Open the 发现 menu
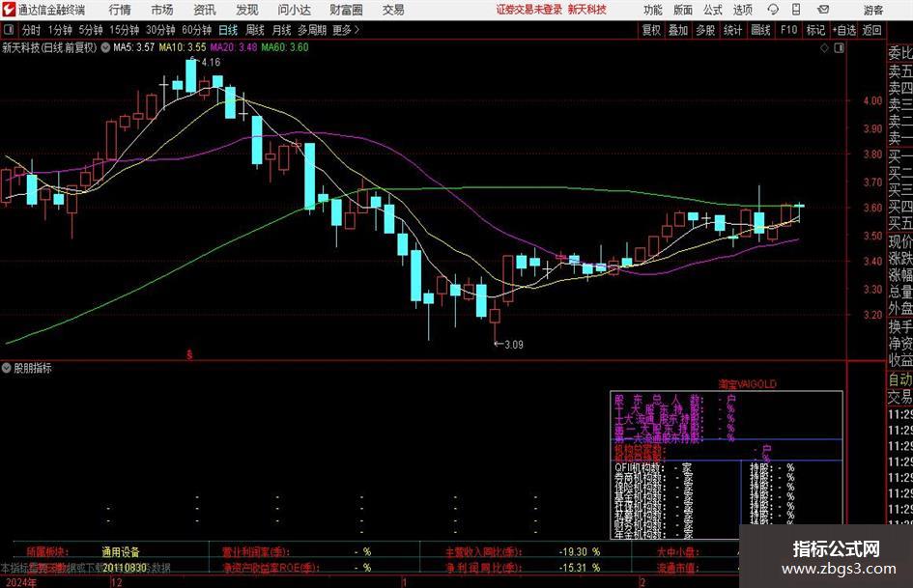 pyautogui.click(x=247, y=10)
